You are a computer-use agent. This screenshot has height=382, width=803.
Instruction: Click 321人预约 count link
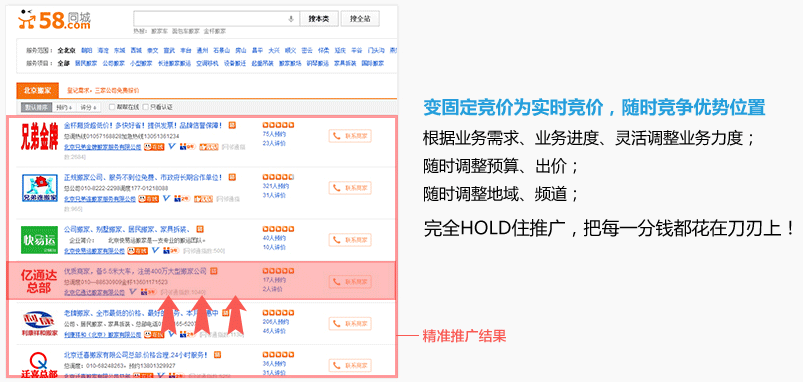[276, 186]
